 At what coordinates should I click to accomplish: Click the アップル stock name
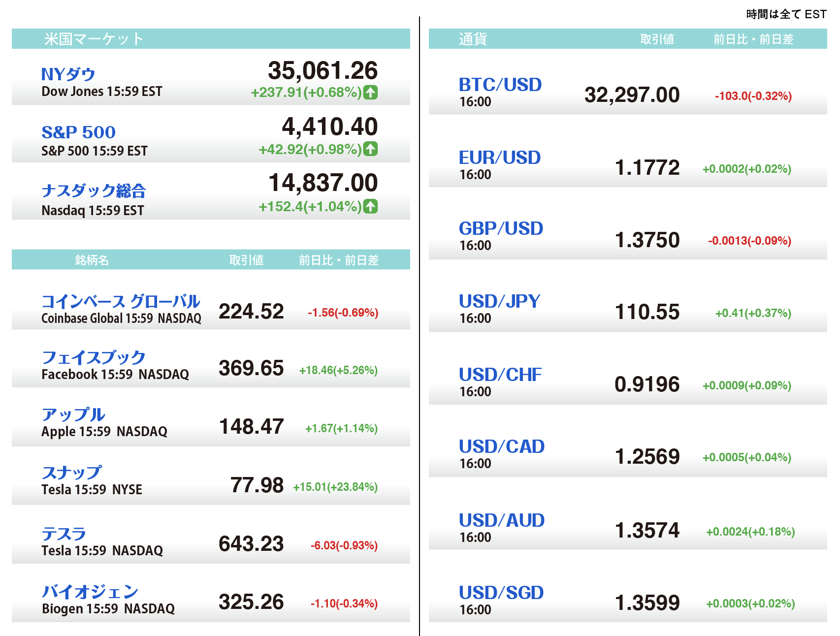pyautogui.click(x=73, y=414)
